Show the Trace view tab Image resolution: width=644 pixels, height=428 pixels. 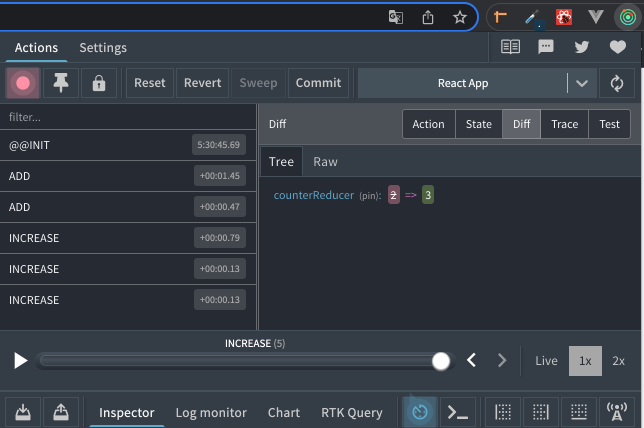click(565, 124)
